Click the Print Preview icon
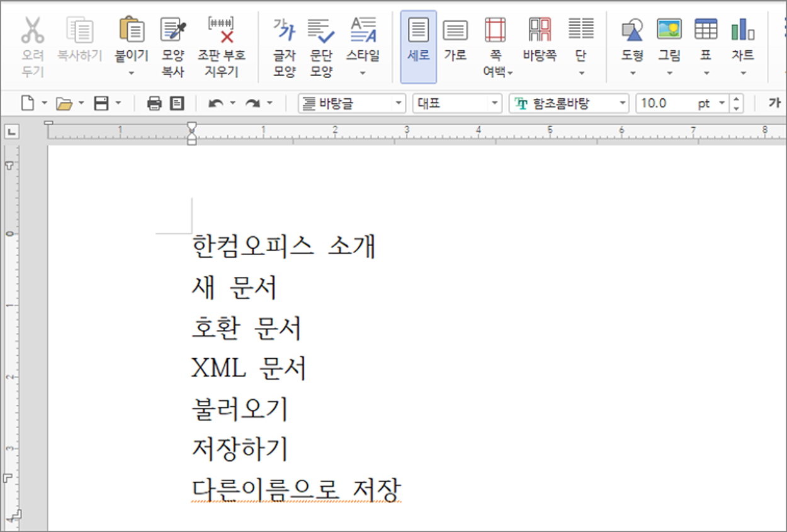Image resolution: width=787 pixels, height=532 pixels. pyautogui.click(x=178, y=103)
